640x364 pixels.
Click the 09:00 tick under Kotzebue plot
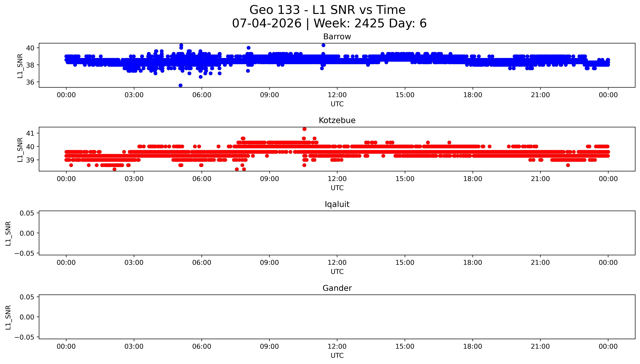269,179
